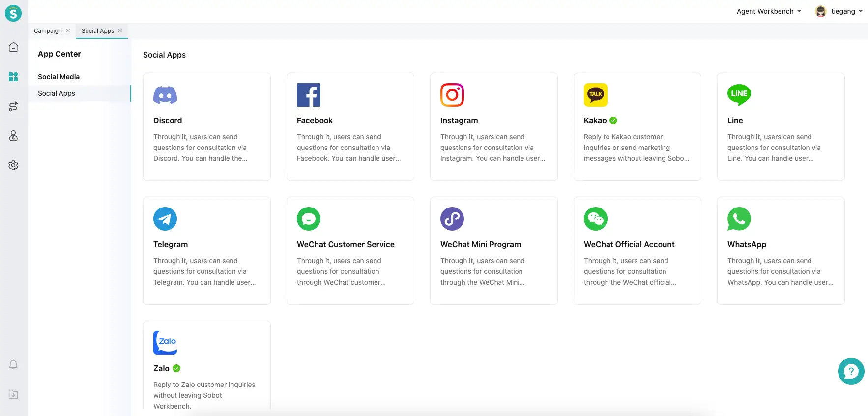Click the Sobot logo icon
This screenshot has height=416, width=868.
point(13,13)
